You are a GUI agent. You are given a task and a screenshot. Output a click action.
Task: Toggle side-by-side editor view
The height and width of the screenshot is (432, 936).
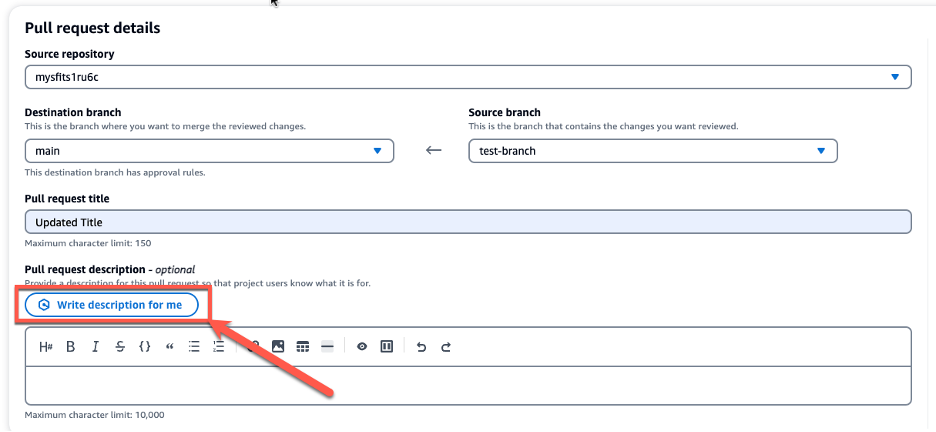(387, 347)
